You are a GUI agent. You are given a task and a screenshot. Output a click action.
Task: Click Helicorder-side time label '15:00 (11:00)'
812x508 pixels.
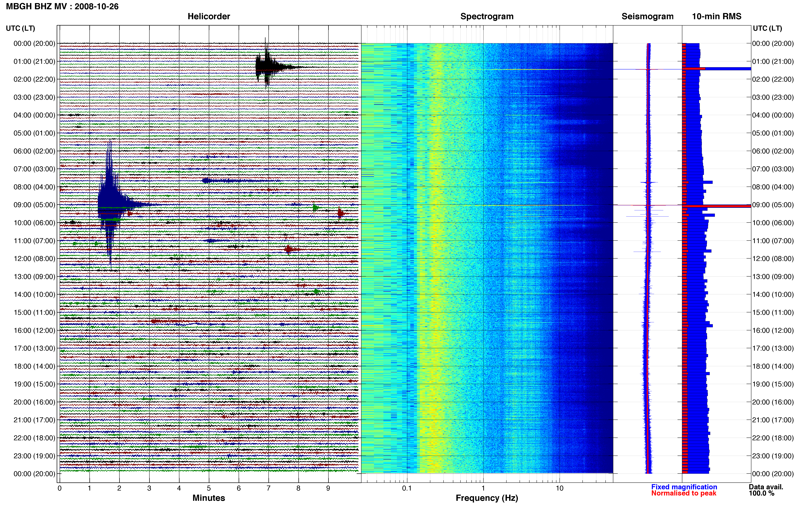(x=34, y=312)
